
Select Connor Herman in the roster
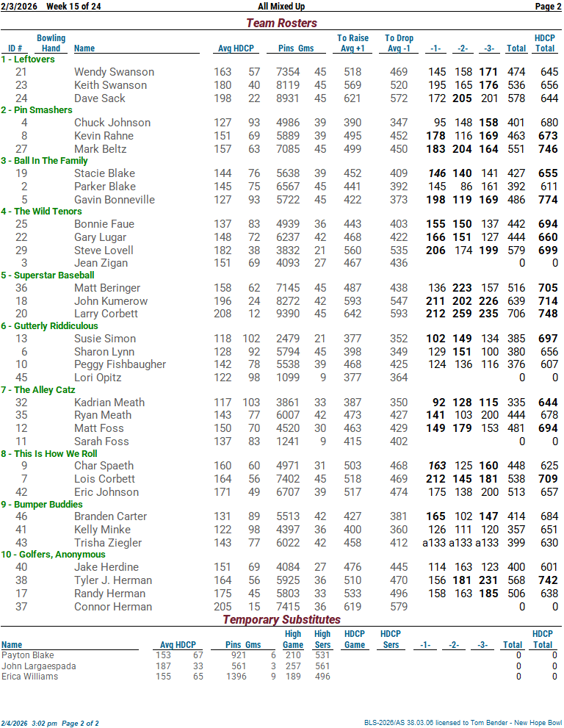click(x=113, y=607)
